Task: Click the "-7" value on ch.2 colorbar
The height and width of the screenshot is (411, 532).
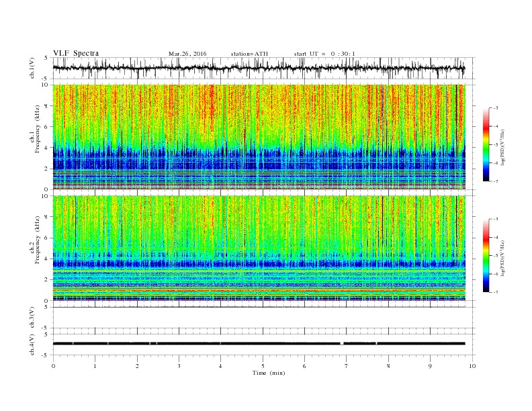Action: [x=496, y=292]
